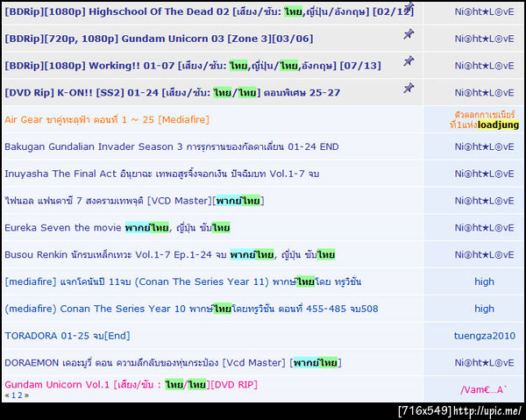526x420 pixels.
Task: View author Ni@ht★L@vE on Inuyasha row
Action: pos(485,174)
